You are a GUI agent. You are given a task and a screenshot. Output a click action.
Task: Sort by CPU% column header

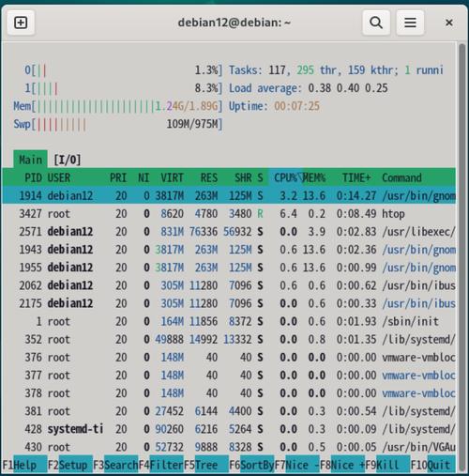(285, 177)
